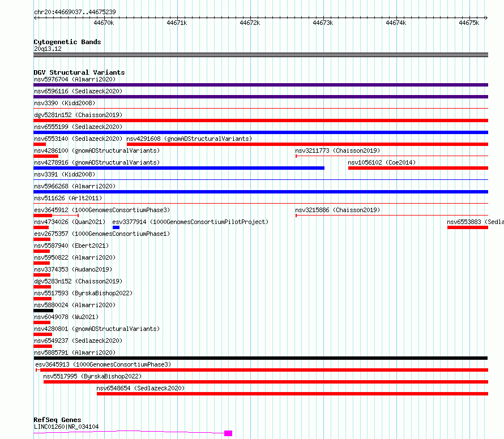Click the 44672k ruler tick label
The image size is (504, 439).
(250, 23)
